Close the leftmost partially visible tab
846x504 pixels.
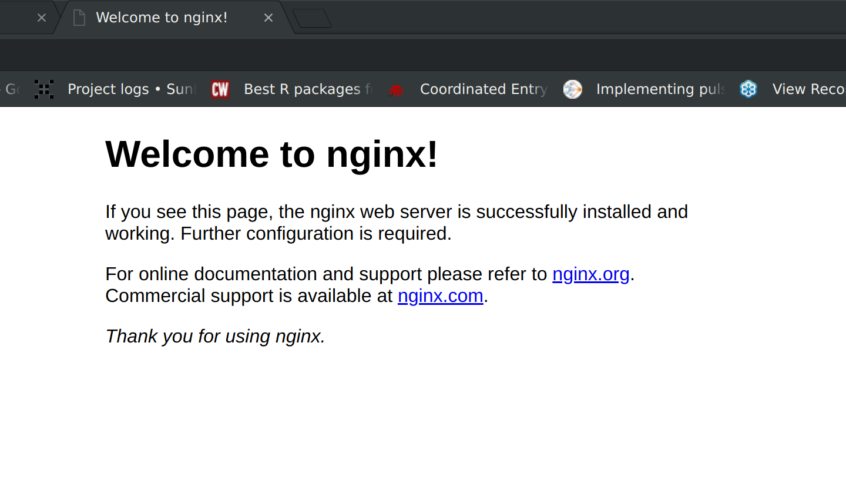pyautogui.click(x=42, y=18)
